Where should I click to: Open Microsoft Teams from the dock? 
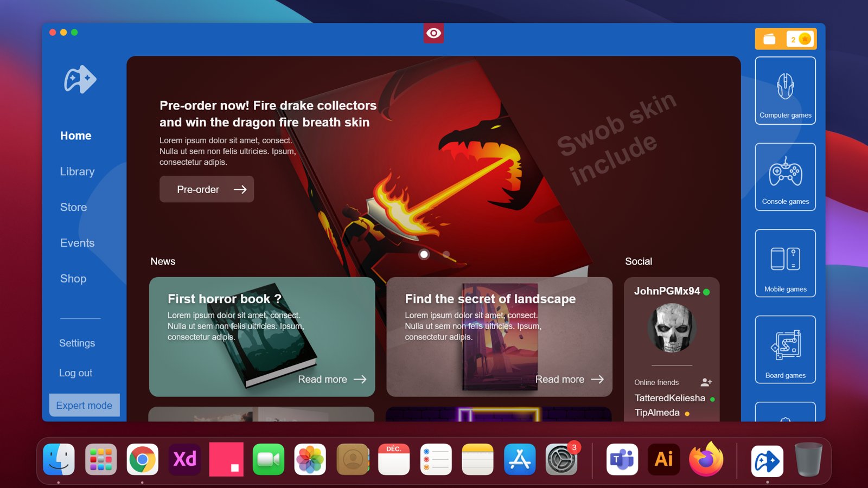coord(622,459)
